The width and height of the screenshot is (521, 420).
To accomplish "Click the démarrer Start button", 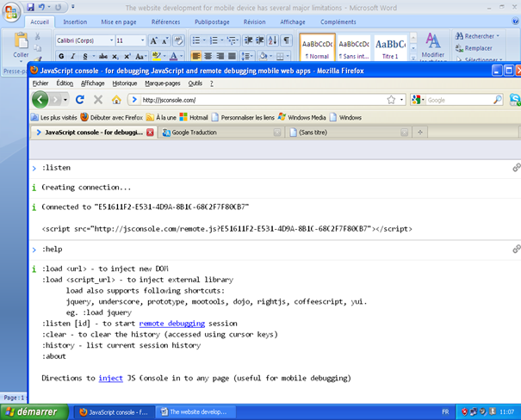I will click(x=33, y=411).
